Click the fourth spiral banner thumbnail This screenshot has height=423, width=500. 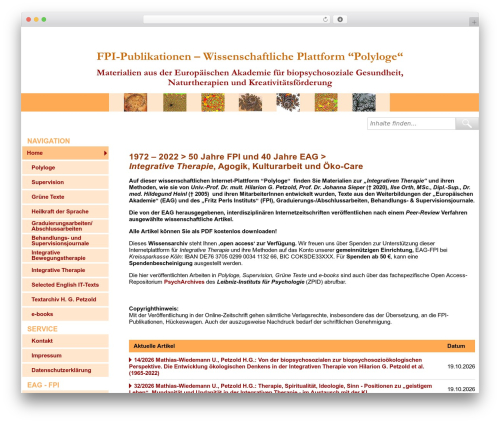point(250,102)
